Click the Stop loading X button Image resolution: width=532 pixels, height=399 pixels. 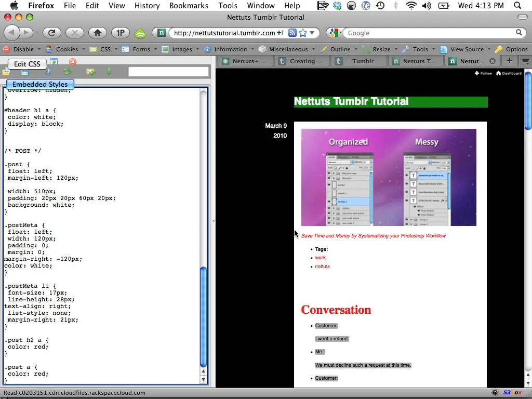coord(75,33)
